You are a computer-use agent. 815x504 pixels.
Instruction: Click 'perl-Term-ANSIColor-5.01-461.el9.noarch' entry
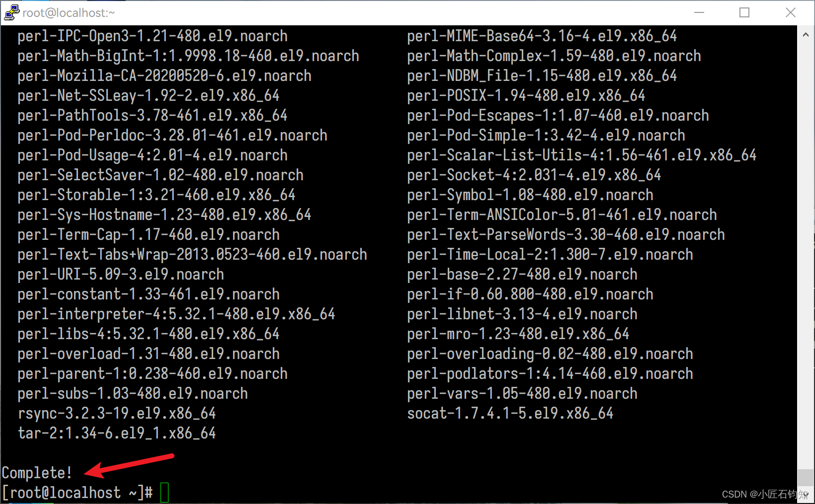[562, 215]
